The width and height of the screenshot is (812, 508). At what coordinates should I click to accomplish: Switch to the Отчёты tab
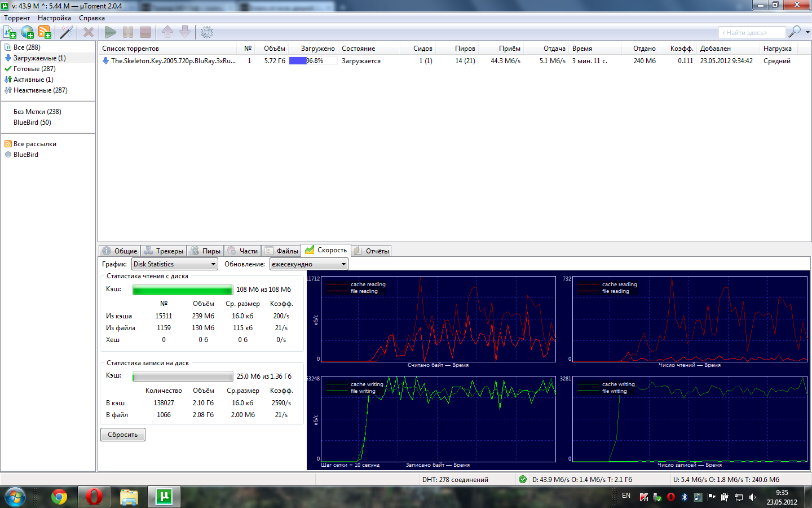pos(371,251)
